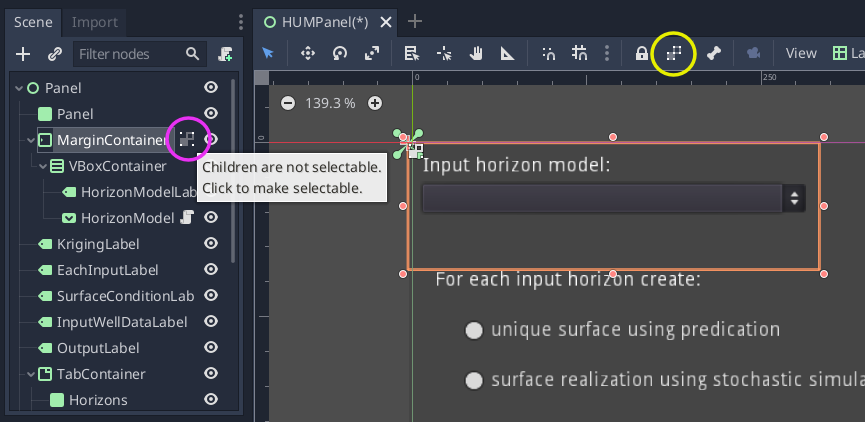Add a new scene tab with plus
The width and height of the screenshot is (865, 422).
[x=414, y=22]
